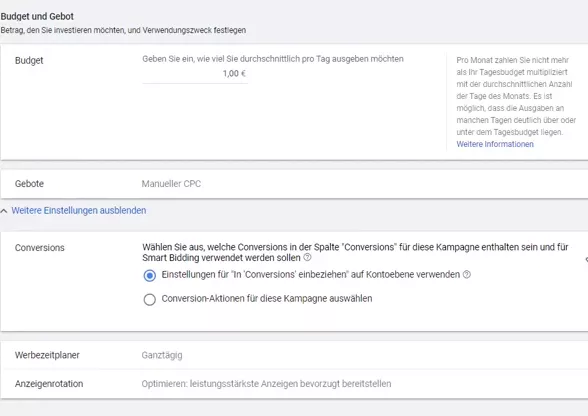Viewport: 588px width, 416px height.
Task: Click the Conversions section label
Action: pyautogui.click(x=40, y=248)
